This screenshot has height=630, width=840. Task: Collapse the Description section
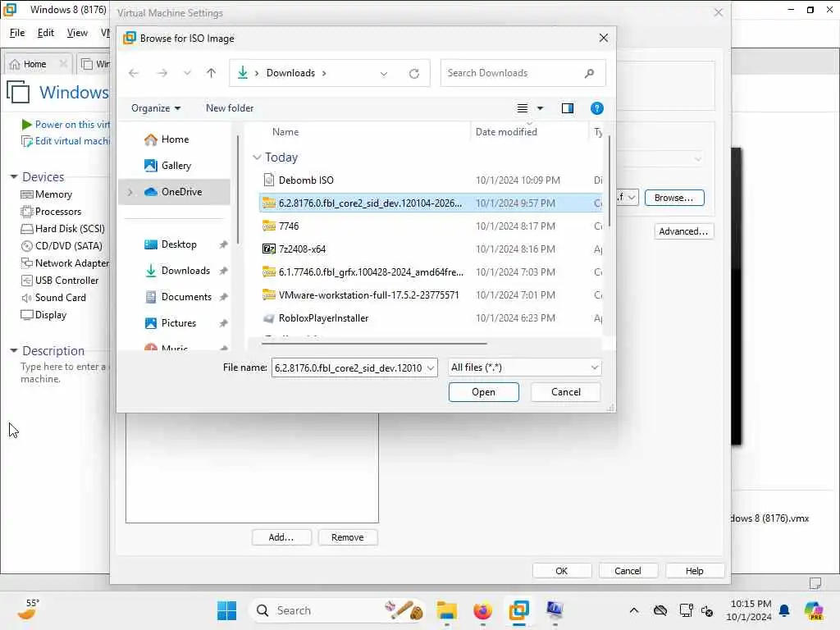coord(14,350)
